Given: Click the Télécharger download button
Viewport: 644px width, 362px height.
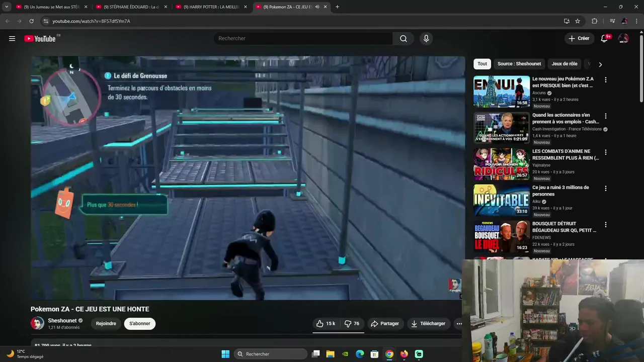Looking at the screenshot, I should [x=428, y=324].
